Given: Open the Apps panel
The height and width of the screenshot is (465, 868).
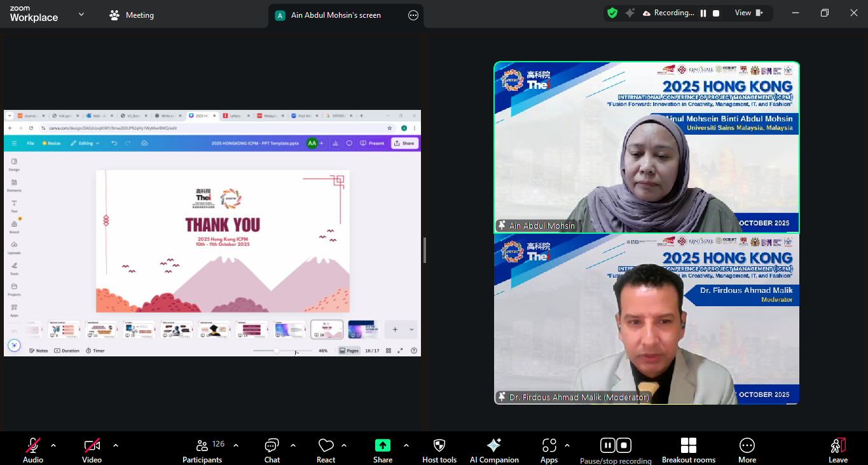Looking at the screenshot, I should pyautogui.click(x=549, y=450).
